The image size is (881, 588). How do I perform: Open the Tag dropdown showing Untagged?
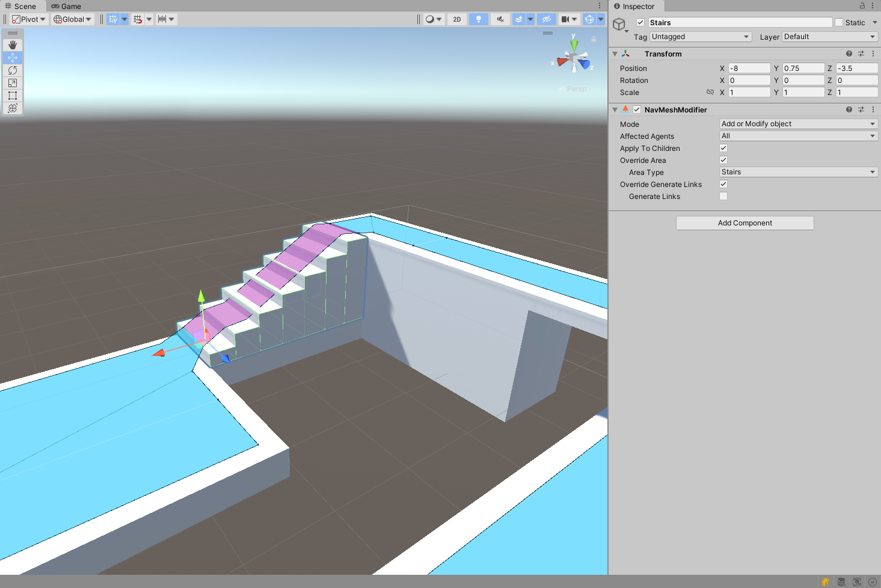[701, 37]
